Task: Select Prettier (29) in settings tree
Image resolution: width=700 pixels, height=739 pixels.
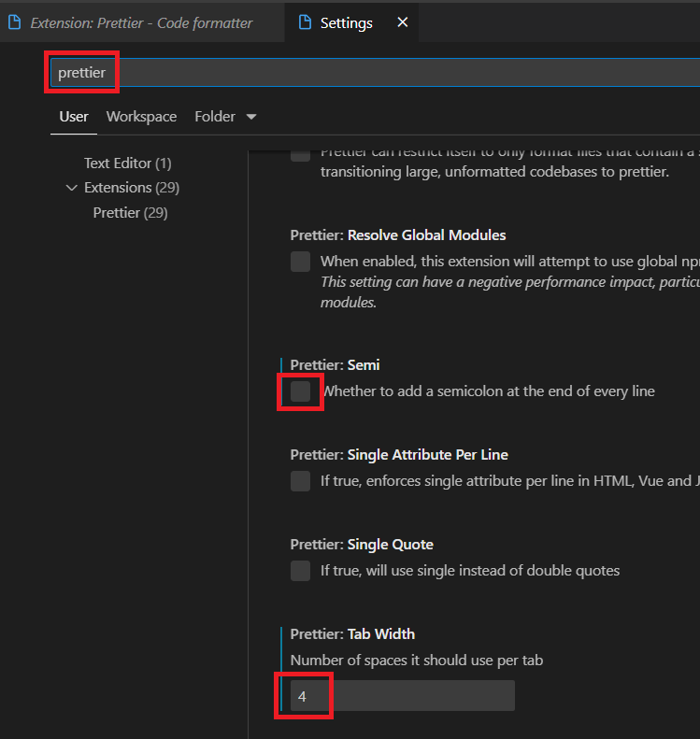Action: [131, 213]
